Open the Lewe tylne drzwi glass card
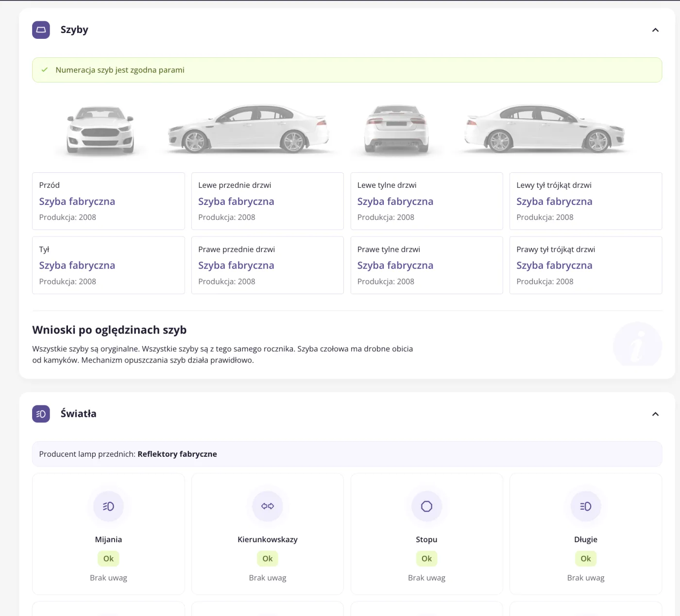680x616 pixels. (426, 201)
